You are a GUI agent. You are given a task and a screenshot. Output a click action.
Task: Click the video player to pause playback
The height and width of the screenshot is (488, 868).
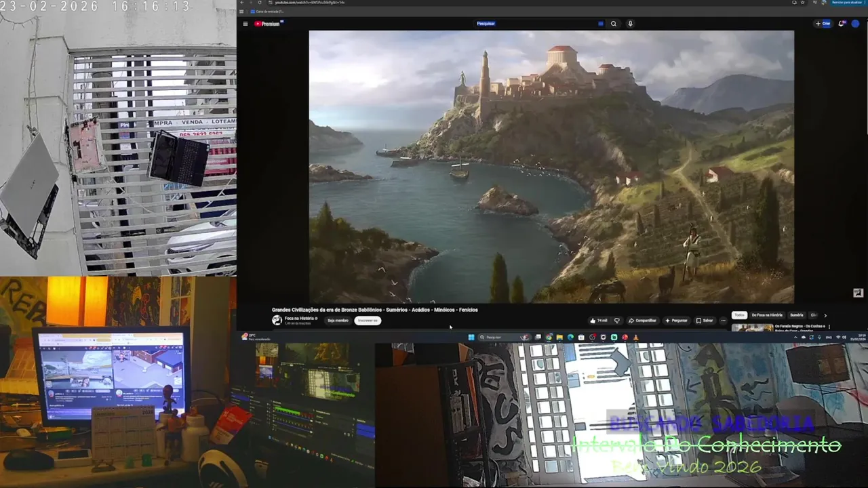point(551,166)
